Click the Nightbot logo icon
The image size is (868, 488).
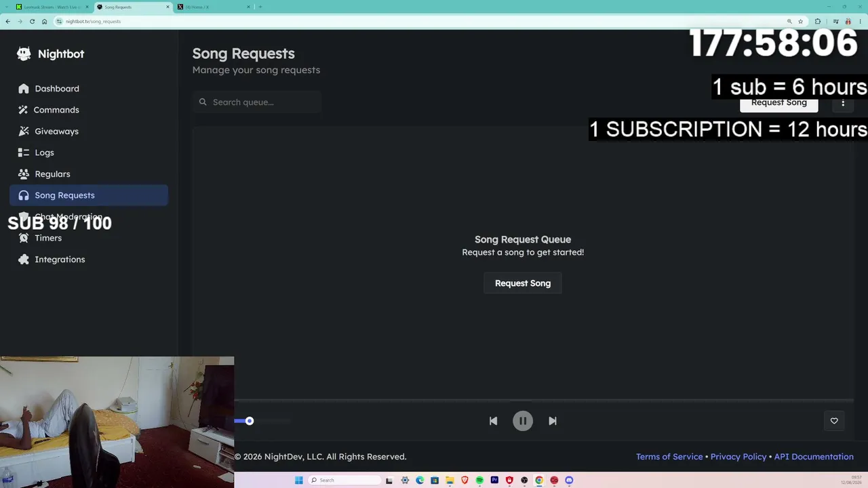24,54
